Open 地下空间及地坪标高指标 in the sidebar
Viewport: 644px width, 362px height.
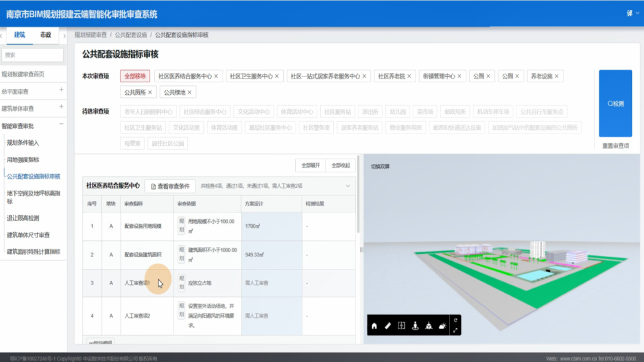(x=33, y=197)
